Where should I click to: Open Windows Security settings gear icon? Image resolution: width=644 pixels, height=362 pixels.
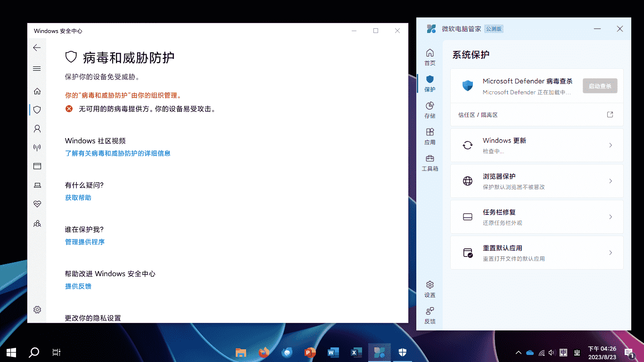(x=37, y=310)
